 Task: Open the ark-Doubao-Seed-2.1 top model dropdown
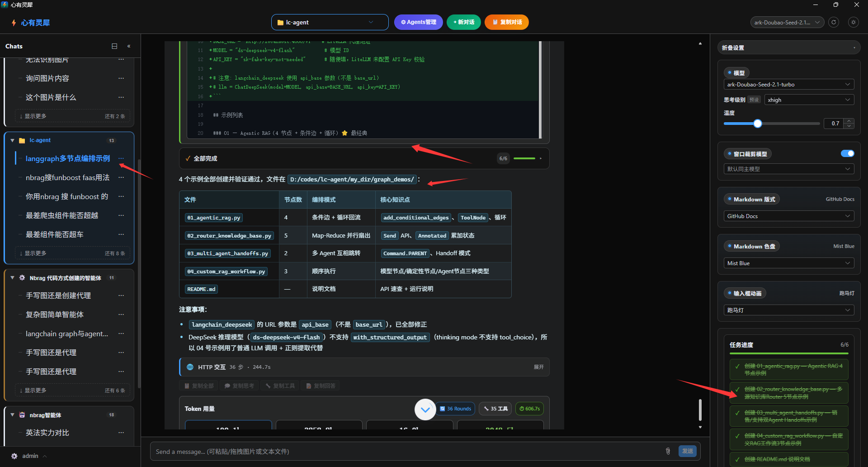[787, 22]
